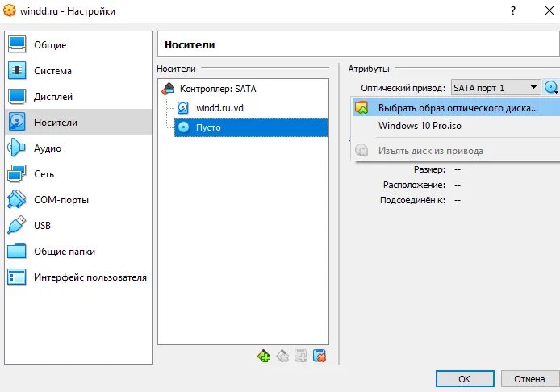Click the eject disc icon in menu

pyautogui.click(x=361, y=150)
